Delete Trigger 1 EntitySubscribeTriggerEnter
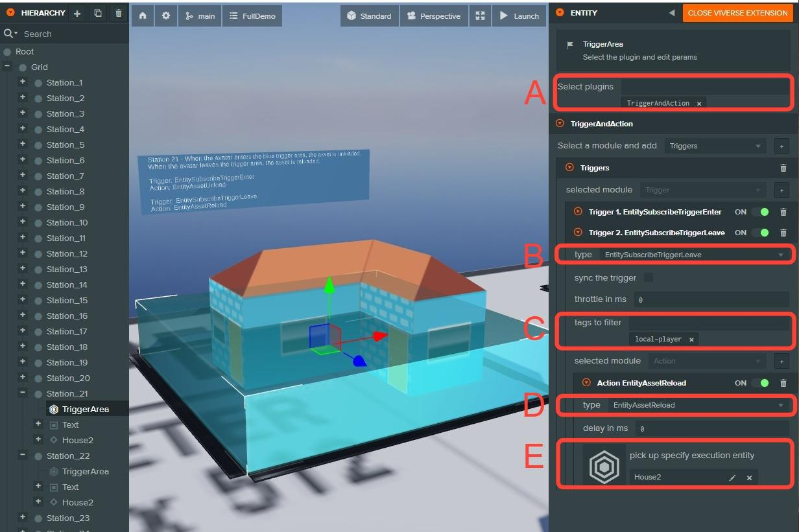Image resolution: width=799 pixels, height=532 pixels. click(x=783, y=212)
